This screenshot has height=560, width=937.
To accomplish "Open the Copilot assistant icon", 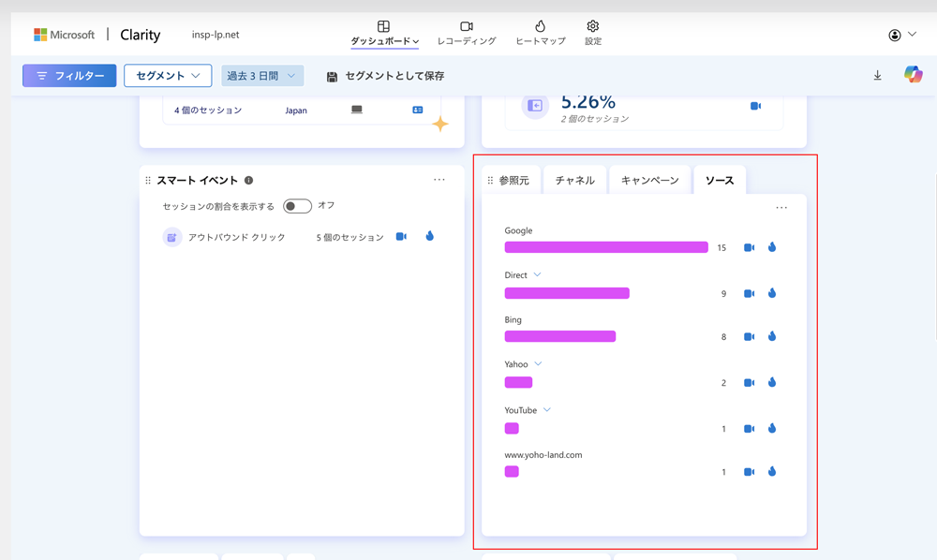I will (913, 75).
